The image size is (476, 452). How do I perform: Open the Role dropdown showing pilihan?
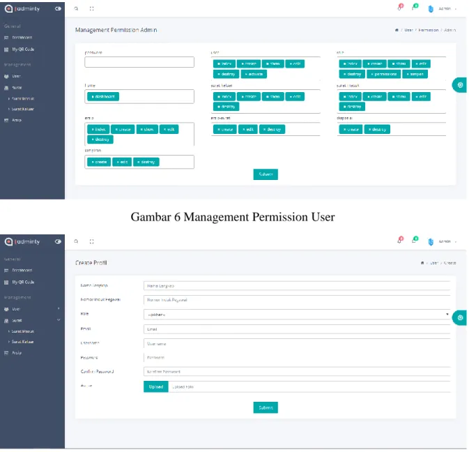[297, 315]
